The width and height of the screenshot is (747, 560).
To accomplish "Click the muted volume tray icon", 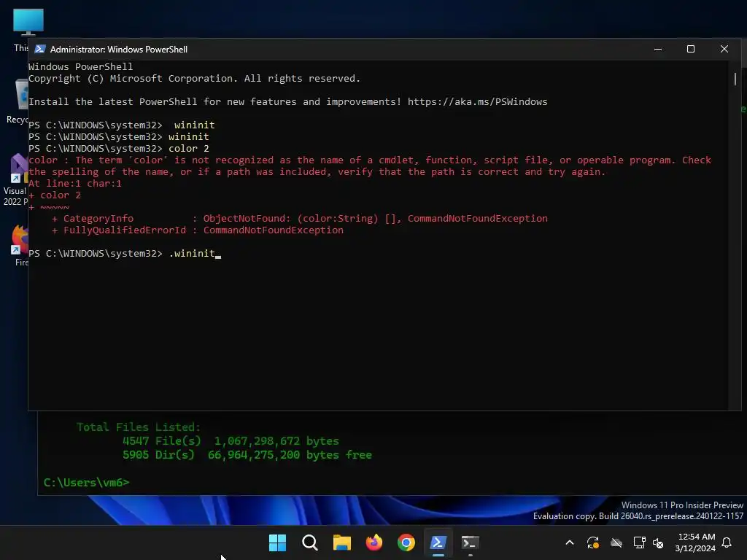I will coord(658,542).
